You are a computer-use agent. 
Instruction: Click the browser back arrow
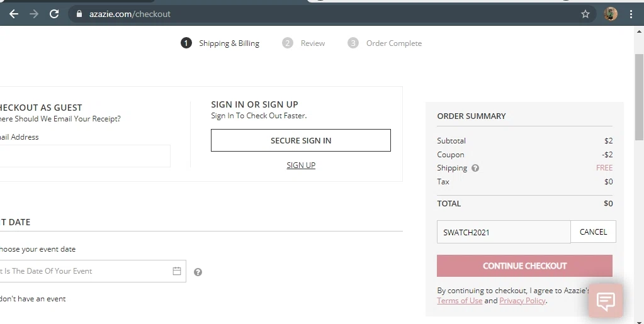click(14, 14)
